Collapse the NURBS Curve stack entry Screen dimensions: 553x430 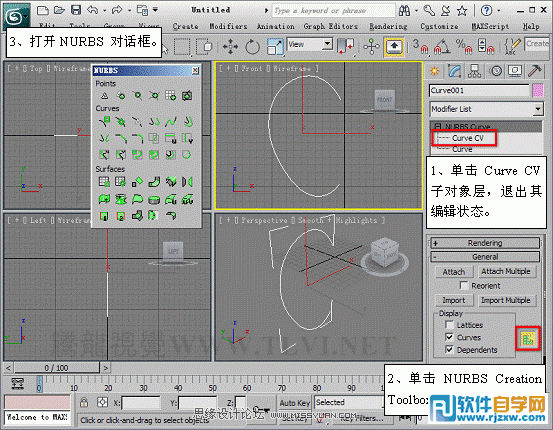coord(438,126)
